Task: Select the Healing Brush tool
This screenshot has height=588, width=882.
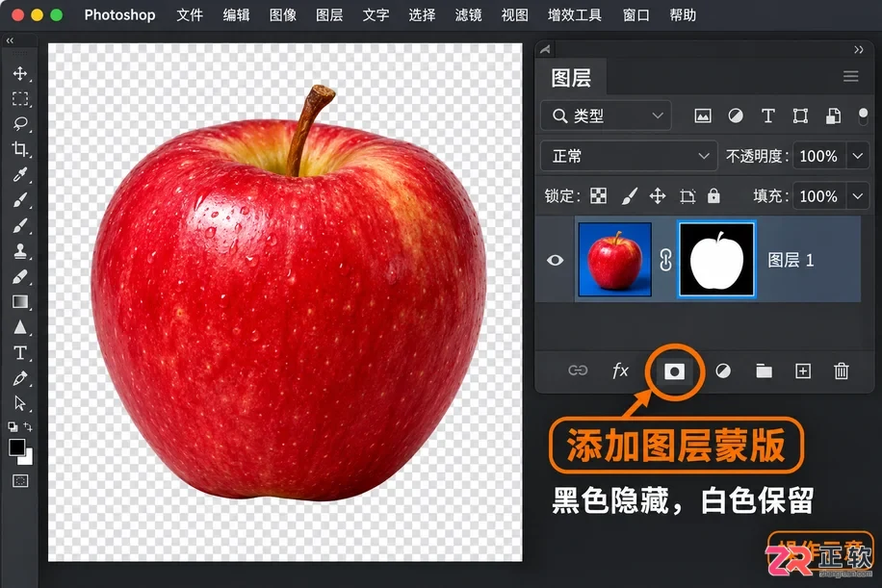Action: [x=20, y=200]
